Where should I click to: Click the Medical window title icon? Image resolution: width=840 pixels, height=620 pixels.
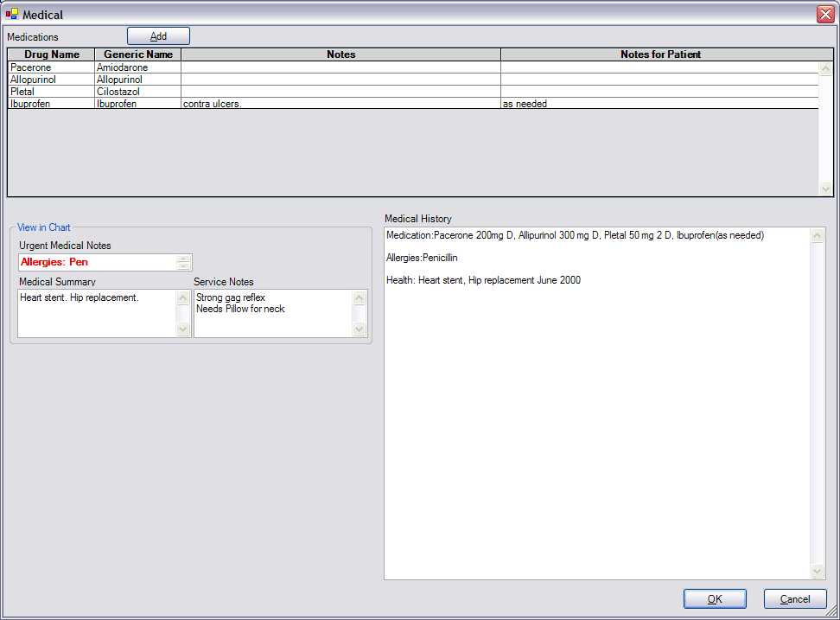(12, 14)
